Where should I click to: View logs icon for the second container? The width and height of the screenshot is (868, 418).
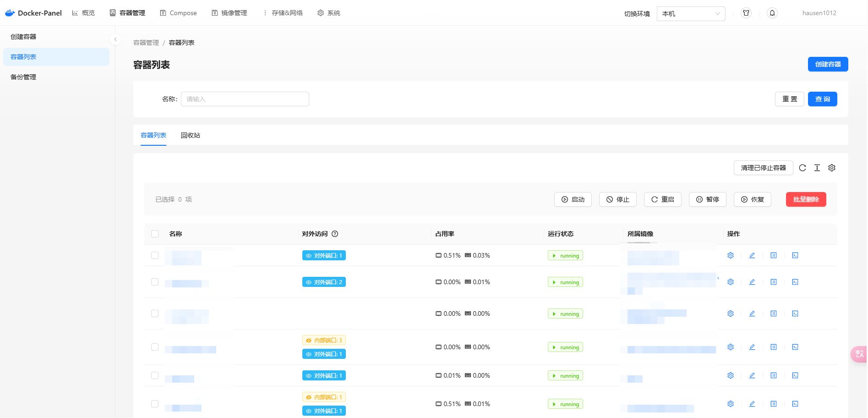pyautogui.click(x=774, y=282)
